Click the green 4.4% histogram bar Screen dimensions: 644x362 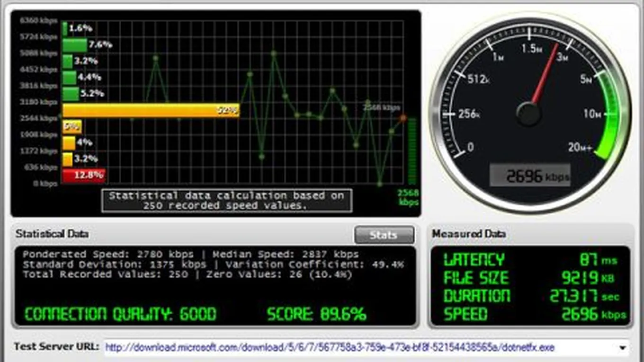69,78
